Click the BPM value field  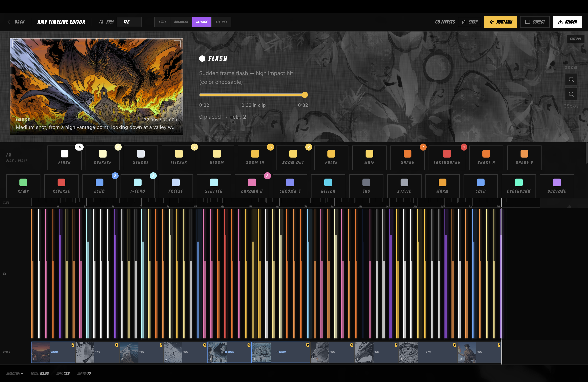(x=129, y=22)
